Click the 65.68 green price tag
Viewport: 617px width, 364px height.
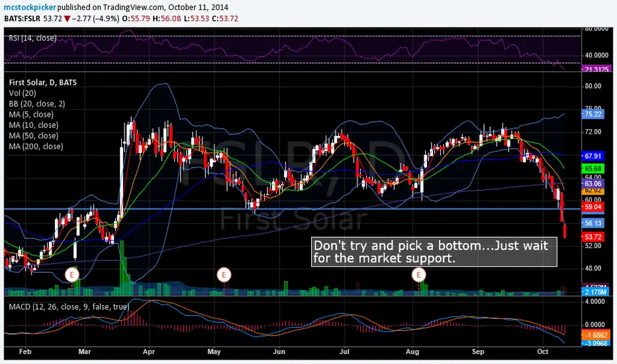(x=593, y=168)
